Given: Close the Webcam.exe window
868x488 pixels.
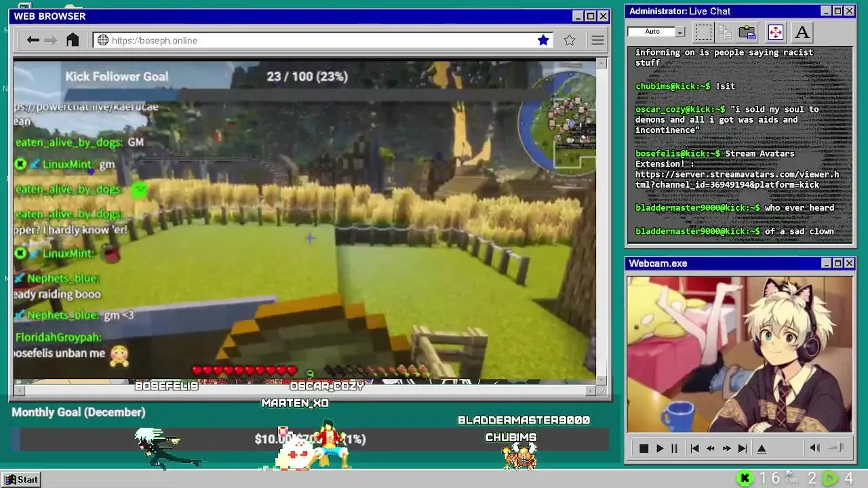Looking at the screenshot, I should click(x=849, y=263).
